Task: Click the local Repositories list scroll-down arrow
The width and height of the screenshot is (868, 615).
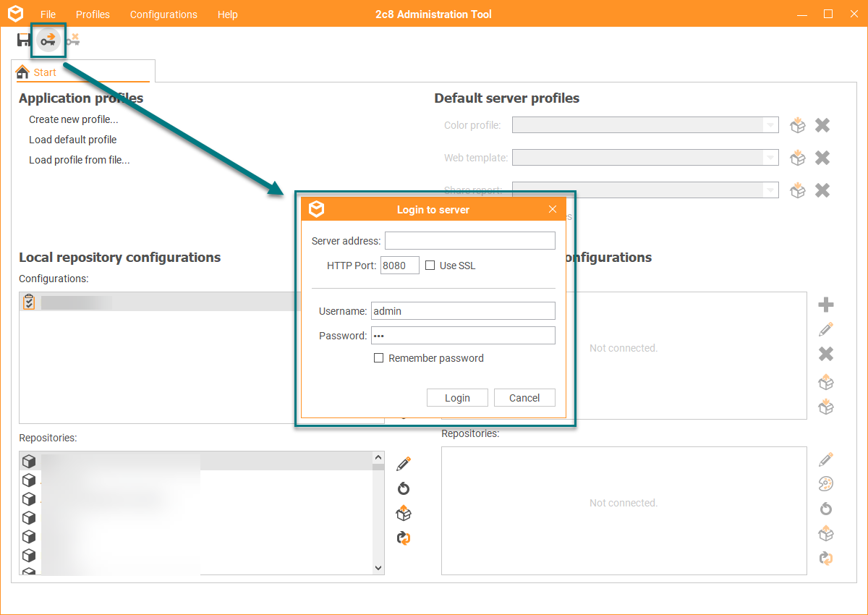Action: point(378,569)
